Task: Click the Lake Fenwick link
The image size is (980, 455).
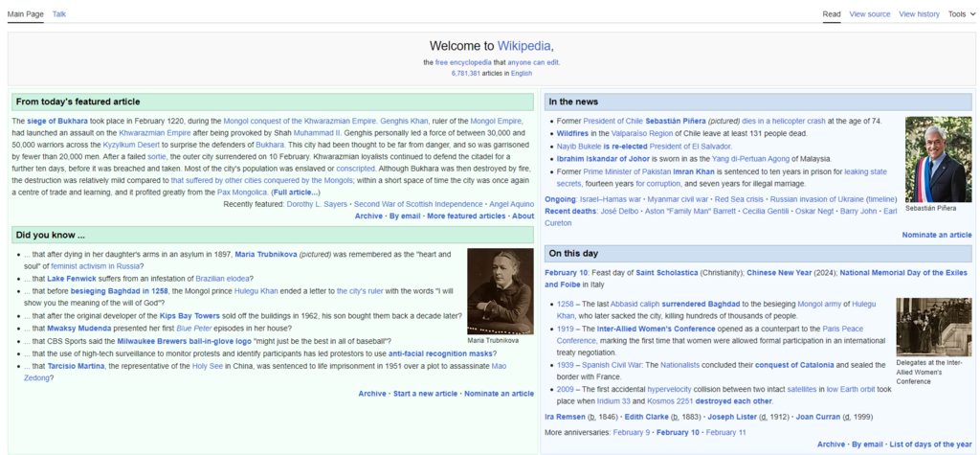Action: pyautogui.click(x=69, y=279)
